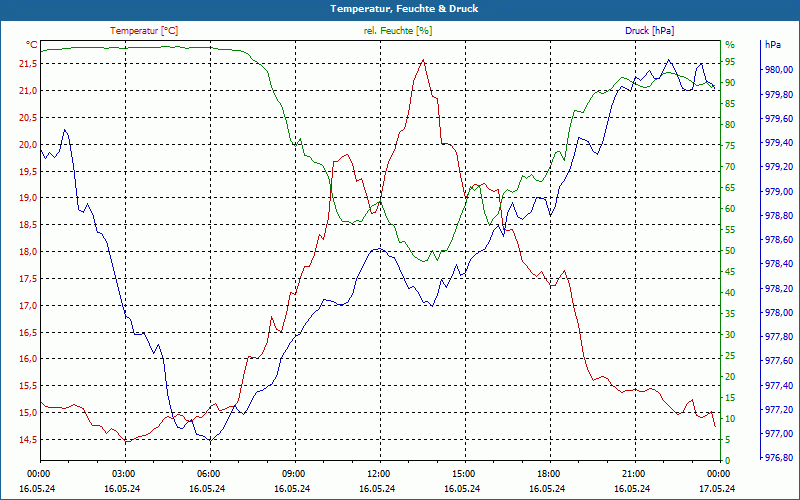
Task: Click the '978,40' pressure tick label
Action: pos(779,264)
